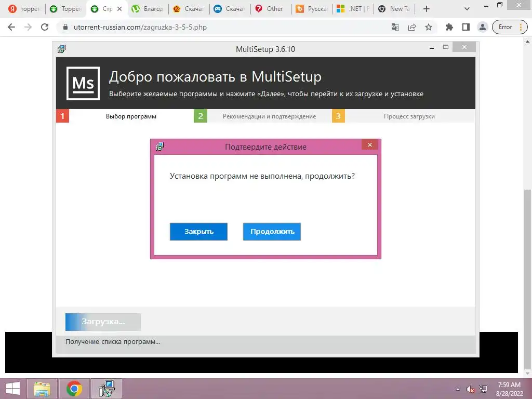Open the Chrome extensions puzzle icon

coord(449,27)
